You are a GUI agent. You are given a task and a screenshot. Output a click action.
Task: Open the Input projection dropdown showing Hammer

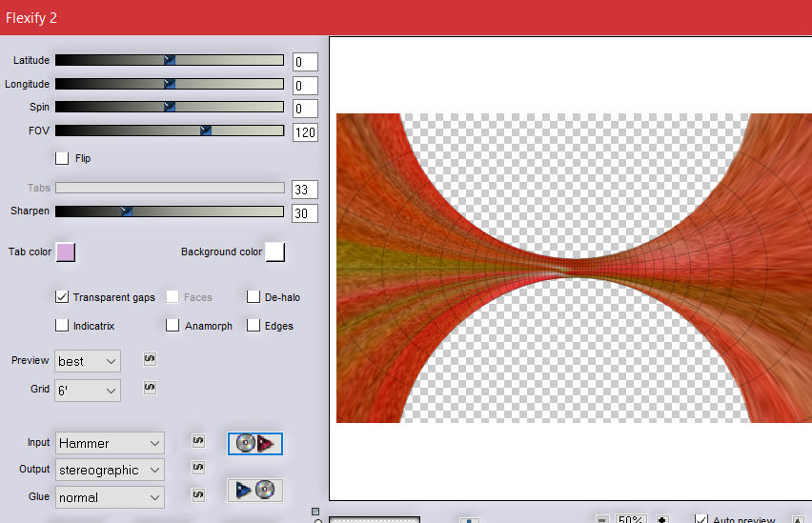(x=110, y=443)
